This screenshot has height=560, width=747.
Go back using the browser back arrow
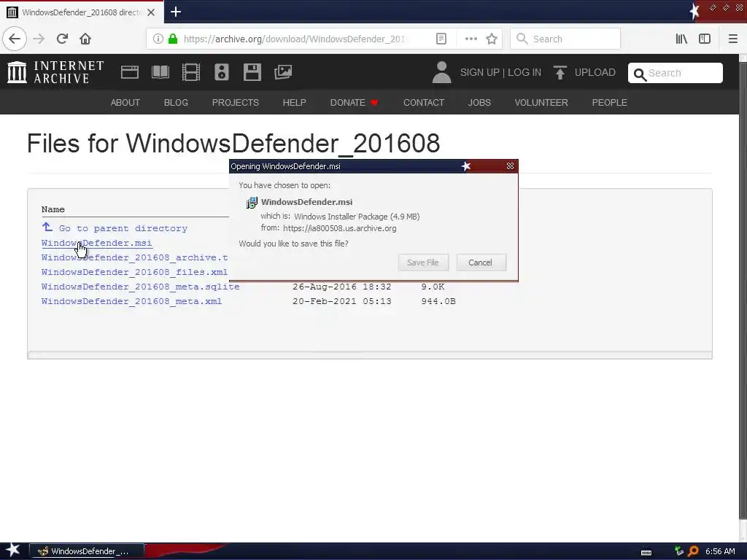pyautogui.click(x=15, y=39)
